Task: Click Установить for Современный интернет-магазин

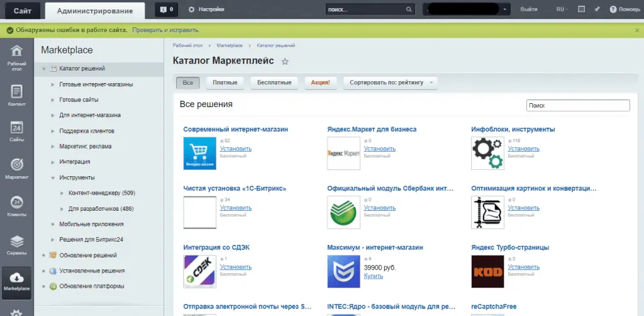Action: pos(236,149)
